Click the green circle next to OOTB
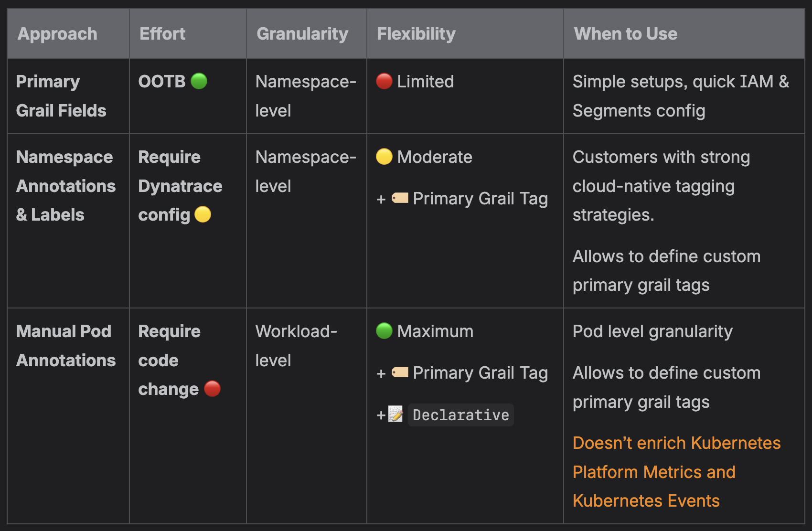This screenshot has width=812, height=531. coord(199,81)
